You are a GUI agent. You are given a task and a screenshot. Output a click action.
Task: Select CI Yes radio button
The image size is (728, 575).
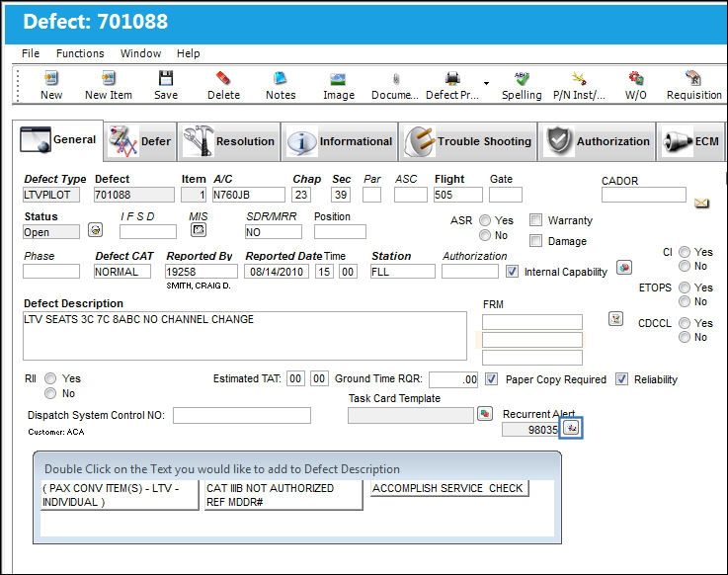[x=685, y=252]
